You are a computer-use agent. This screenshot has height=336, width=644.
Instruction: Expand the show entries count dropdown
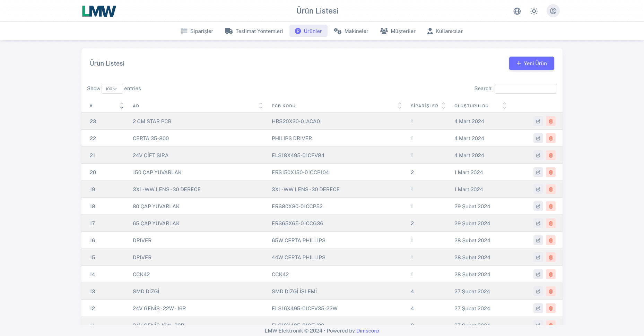pos(112,89)
